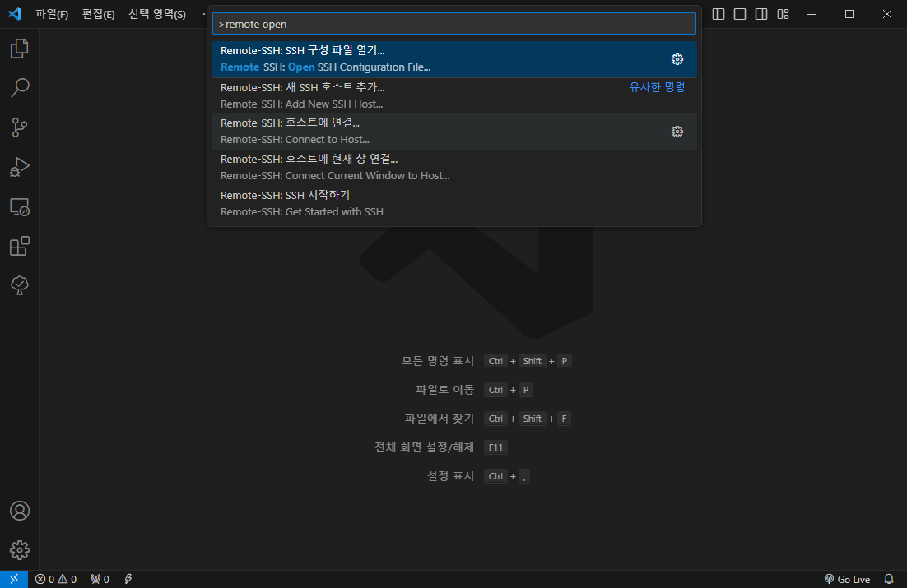
Task: Run Remote-SSH: 호스트에 현재 창 연결 command
Action: pos(454,167)
